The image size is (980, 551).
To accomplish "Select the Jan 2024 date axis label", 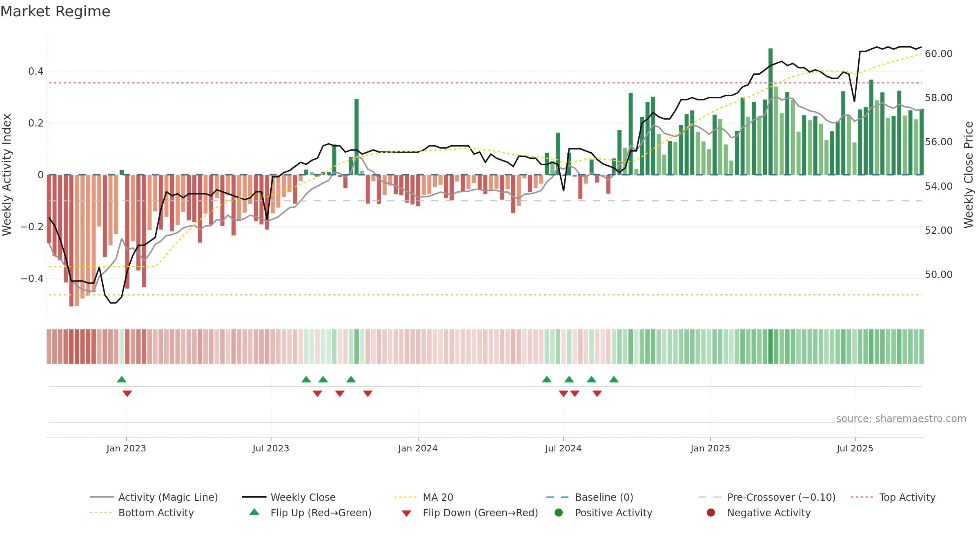I will pyautogui.click(x=418, y=448).
